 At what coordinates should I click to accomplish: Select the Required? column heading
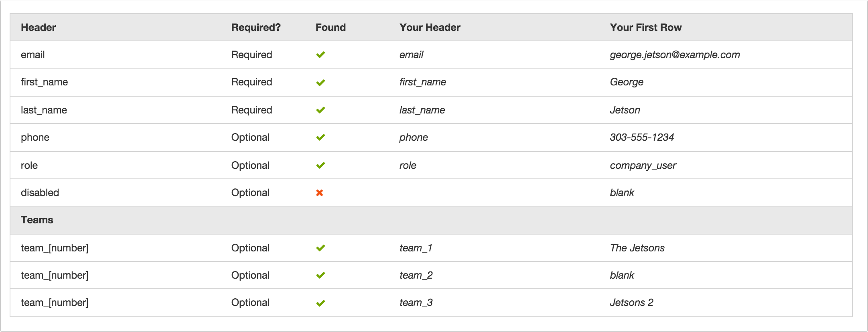pyautogui.click(x=256, y=27)
